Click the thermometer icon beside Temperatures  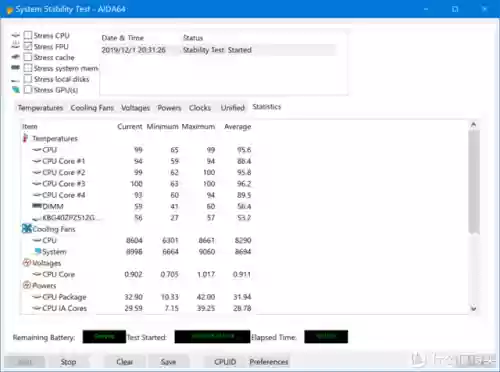click(25, 138)
